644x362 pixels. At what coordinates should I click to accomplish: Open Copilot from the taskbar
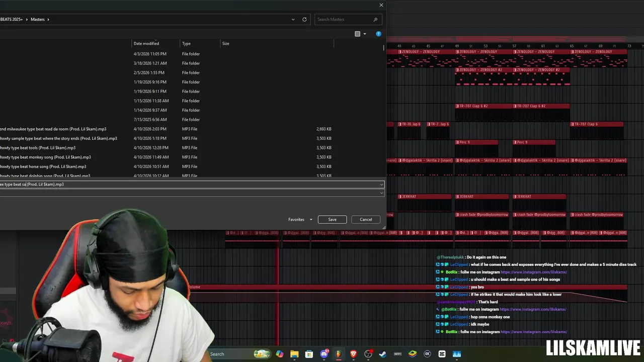(280, 354)
